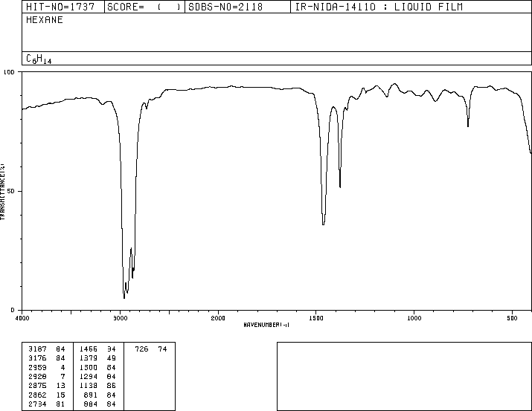Click the 1000 wavenumber axis label

click(x=414, y=318)
